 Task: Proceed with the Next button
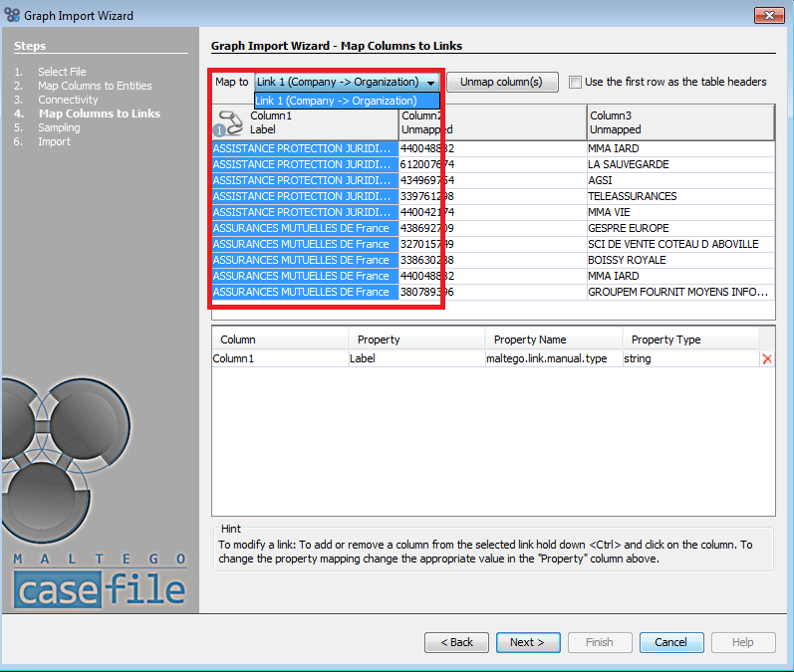coord(528,642)
